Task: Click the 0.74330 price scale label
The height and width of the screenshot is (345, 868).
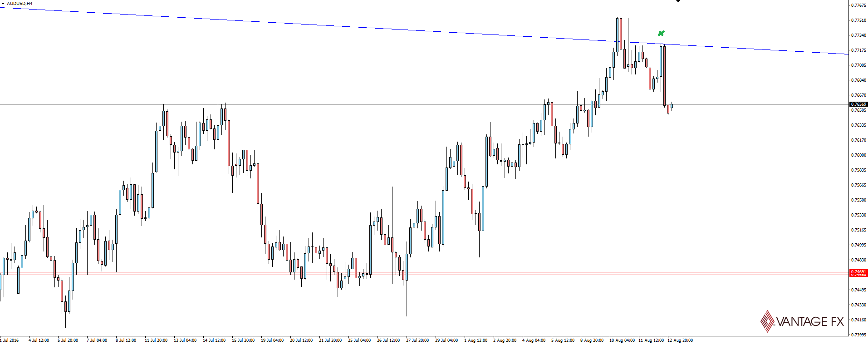Action: (858, 305)
